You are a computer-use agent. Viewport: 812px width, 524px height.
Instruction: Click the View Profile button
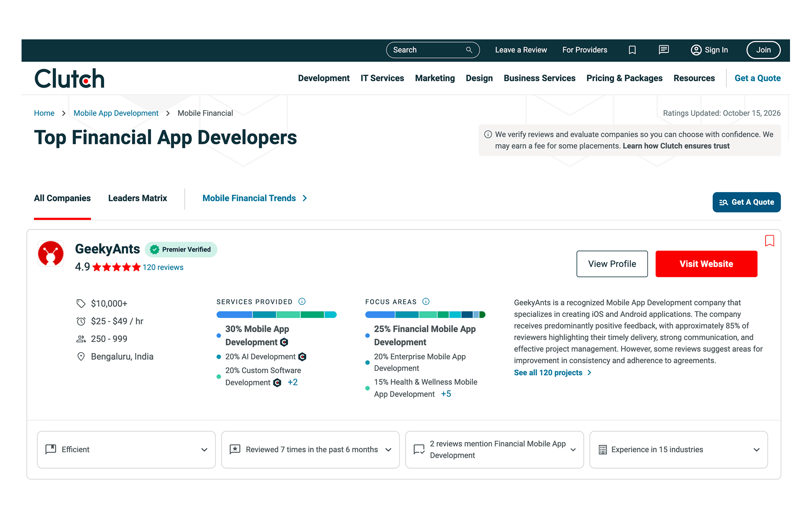pyautogui.click(x=612, y=264)
